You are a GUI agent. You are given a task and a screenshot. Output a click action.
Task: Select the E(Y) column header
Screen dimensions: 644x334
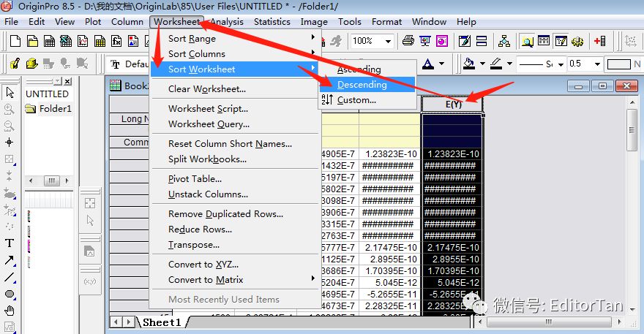[452, 105]
